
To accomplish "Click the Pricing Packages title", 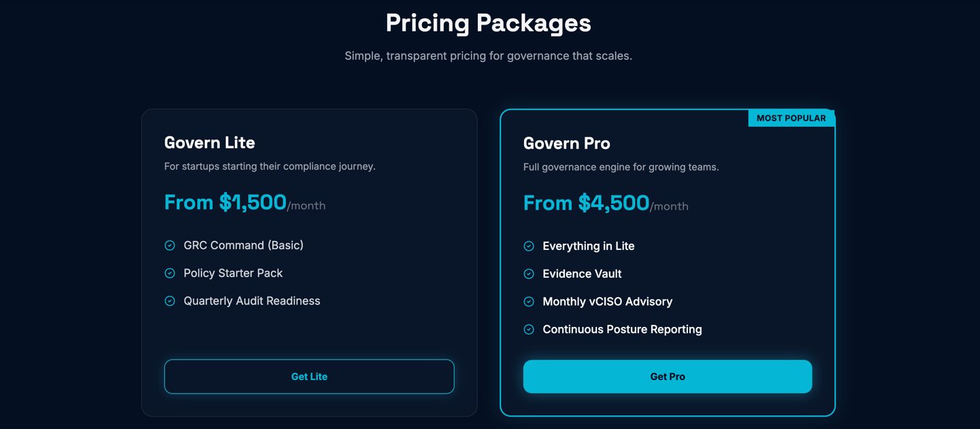I will coord(488,23).
